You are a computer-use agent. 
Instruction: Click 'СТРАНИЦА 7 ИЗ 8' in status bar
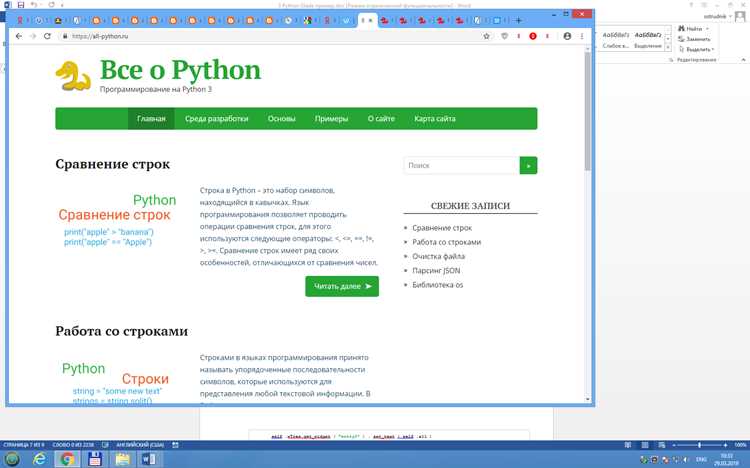point(23,445)
